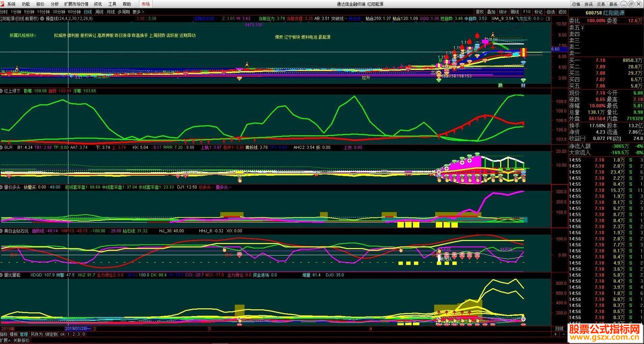The width and height of the screenshot is (644, 344).
Task: Select template slot 3
Action: pyautogui.click(x=78, y=334)
